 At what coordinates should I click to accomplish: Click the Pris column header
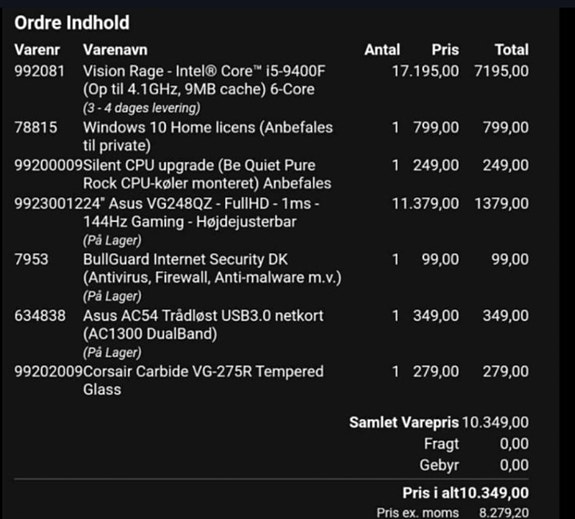pyautogui.click(x=445, y=50)
